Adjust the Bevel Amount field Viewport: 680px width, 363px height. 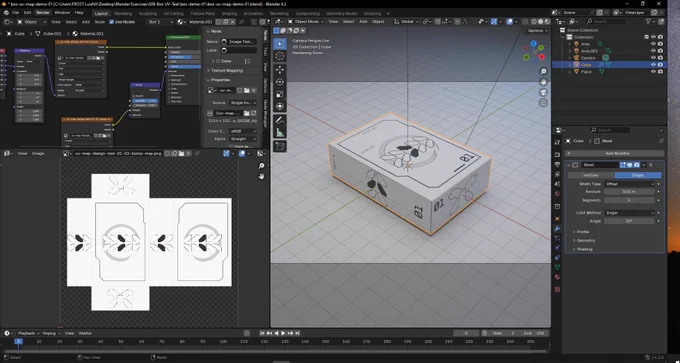629,192
